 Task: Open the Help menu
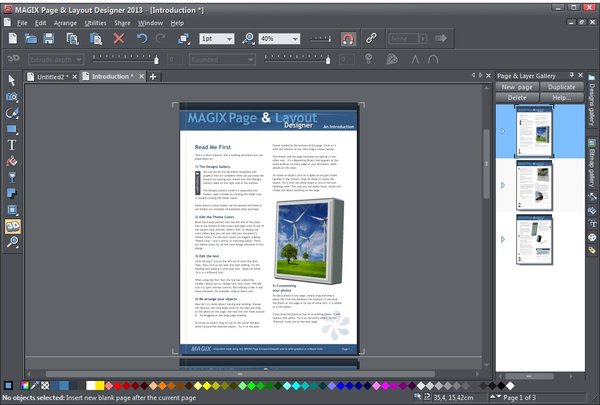click(177, 23)
